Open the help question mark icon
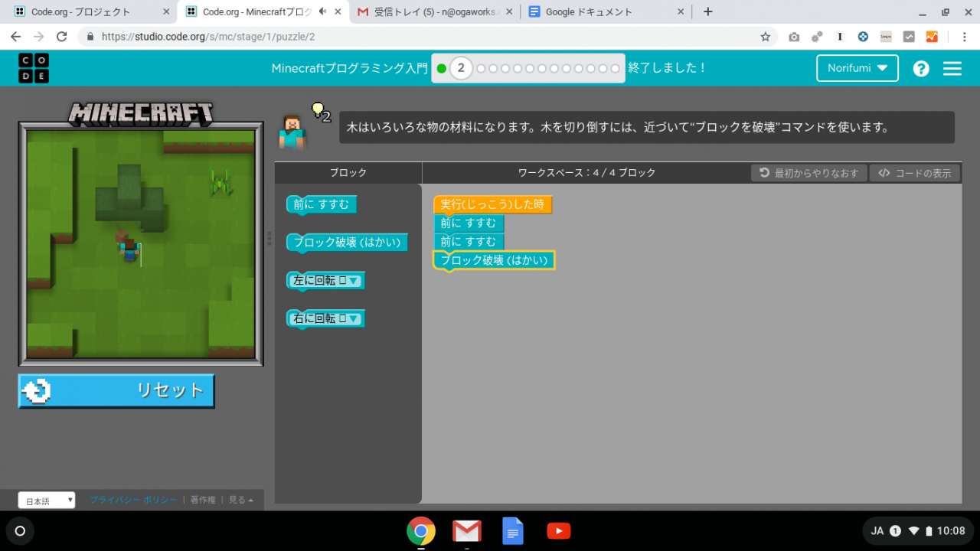980x551 pixels. point(921,68)
